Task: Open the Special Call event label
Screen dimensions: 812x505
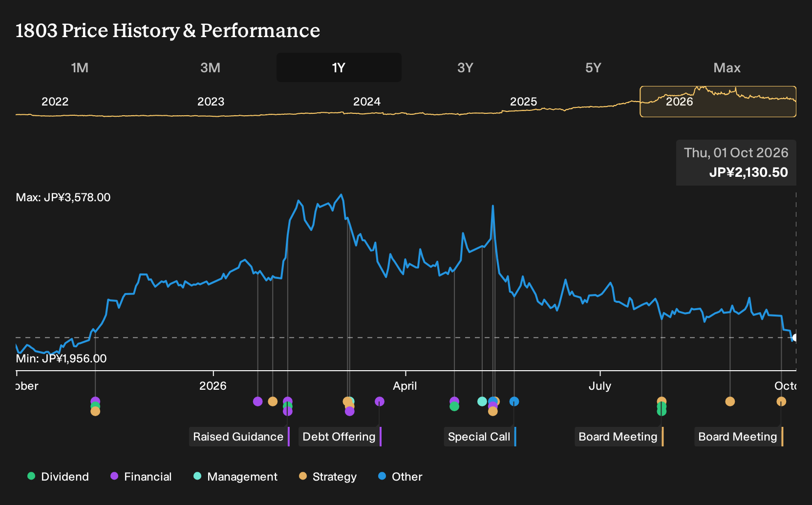Action: [480, 437]
